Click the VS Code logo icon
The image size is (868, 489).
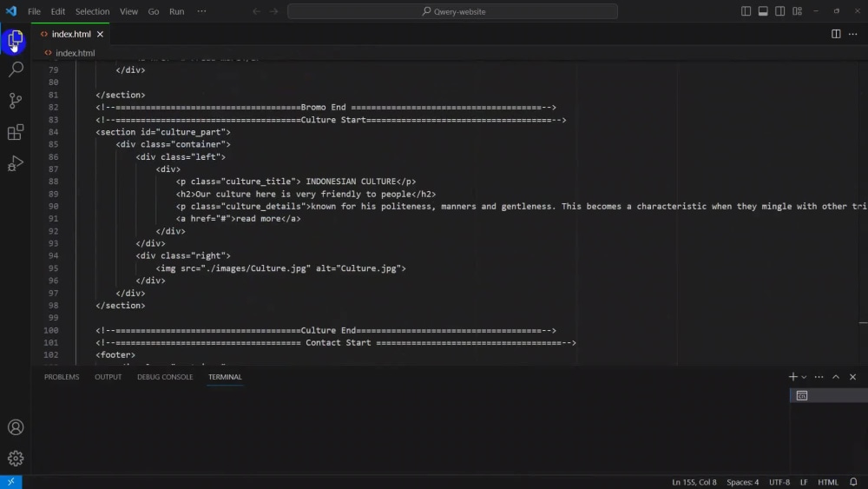click(11, 11)
